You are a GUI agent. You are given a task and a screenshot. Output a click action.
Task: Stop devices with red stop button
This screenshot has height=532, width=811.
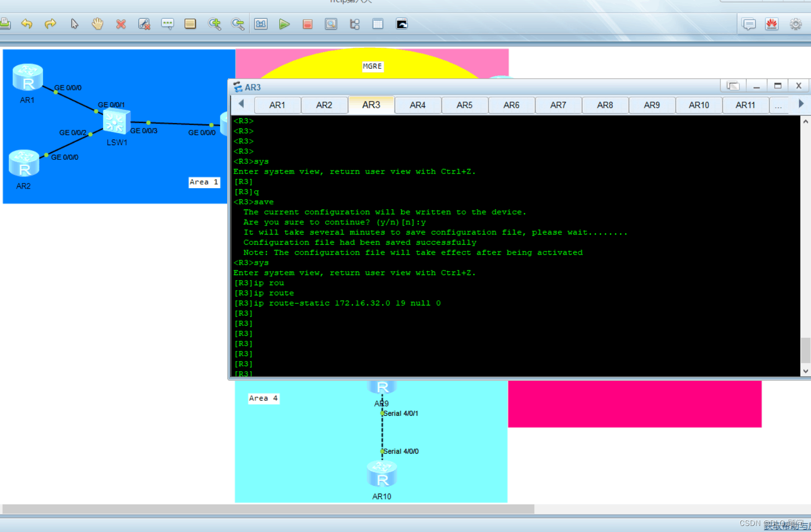point(308,24)
